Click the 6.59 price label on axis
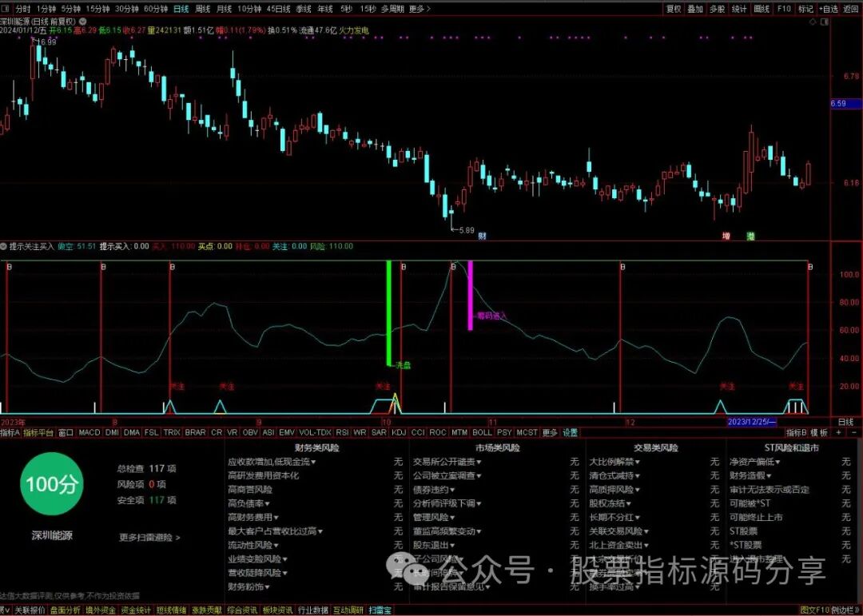Screen dimensions: 863x616 coord(846,104)
